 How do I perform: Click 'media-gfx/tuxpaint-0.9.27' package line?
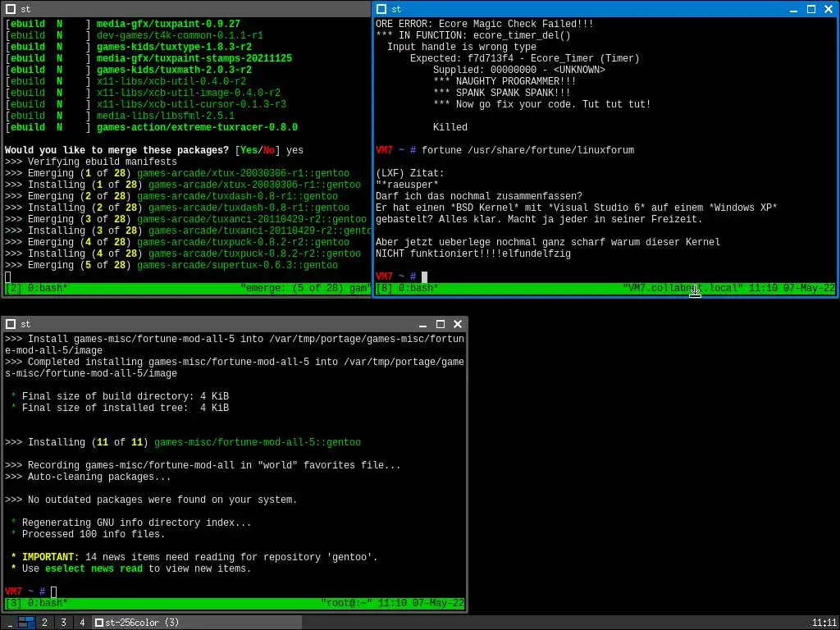click(x=168, y=24)
